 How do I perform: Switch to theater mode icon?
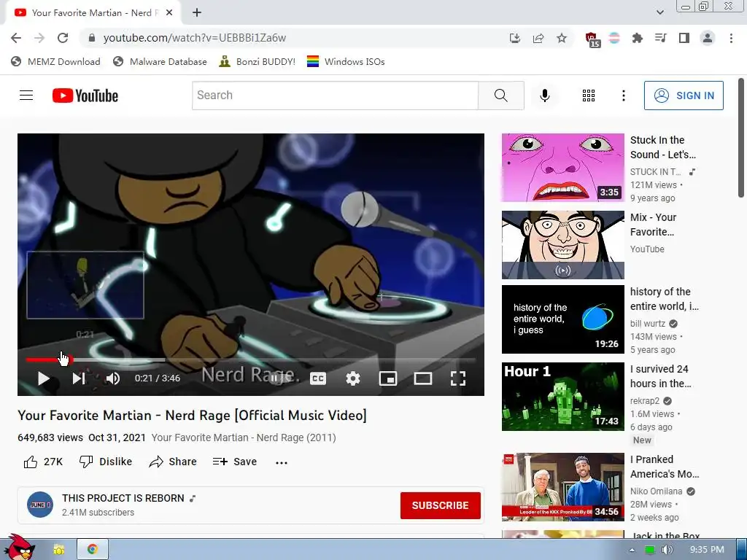pyautogui.click(x=423, y=378)
